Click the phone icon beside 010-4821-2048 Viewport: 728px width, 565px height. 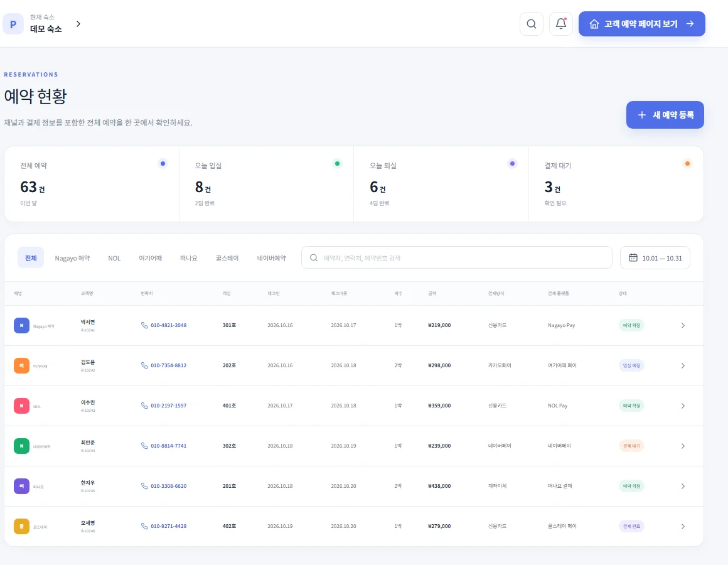(144, 325)
